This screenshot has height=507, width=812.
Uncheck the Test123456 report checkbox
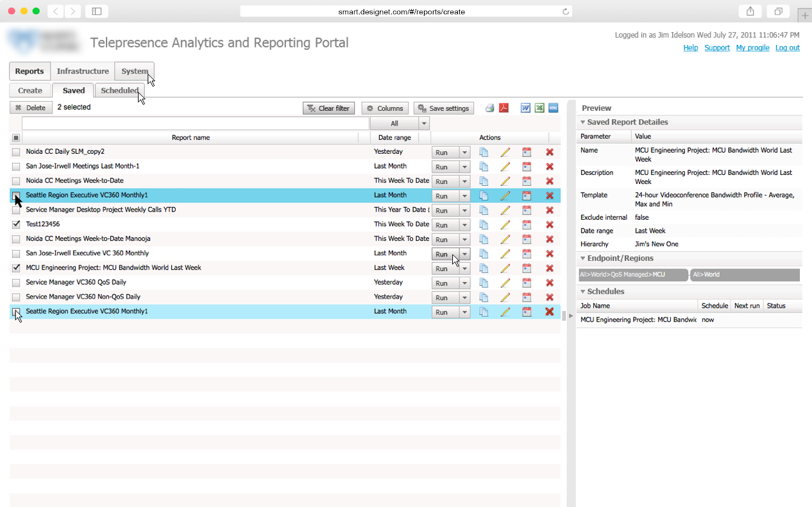click(16, 224)
